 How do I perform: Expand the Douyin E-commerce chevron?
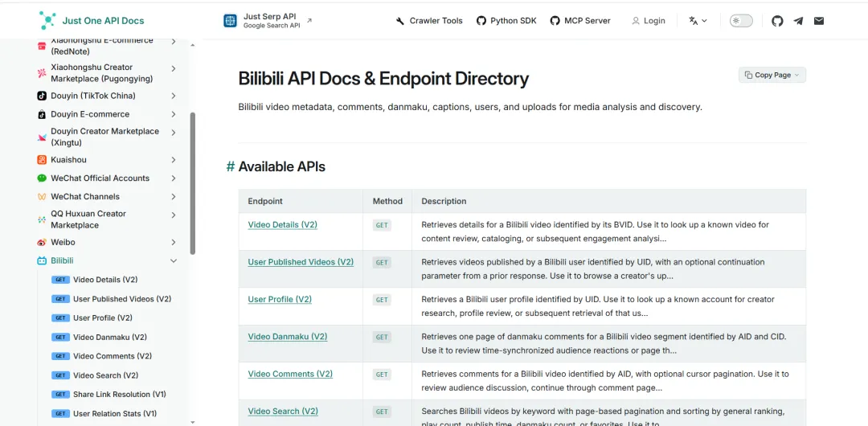click(174, 114)
